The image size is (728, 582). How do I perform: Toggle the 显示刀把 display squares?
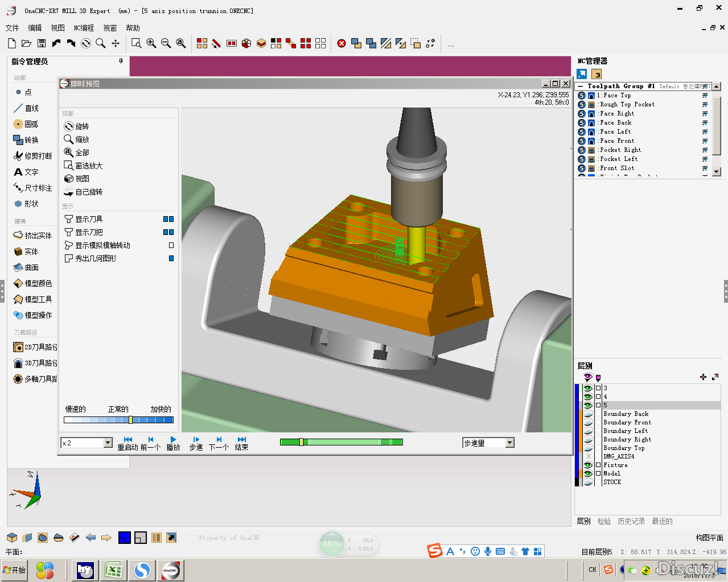(168, 232)
